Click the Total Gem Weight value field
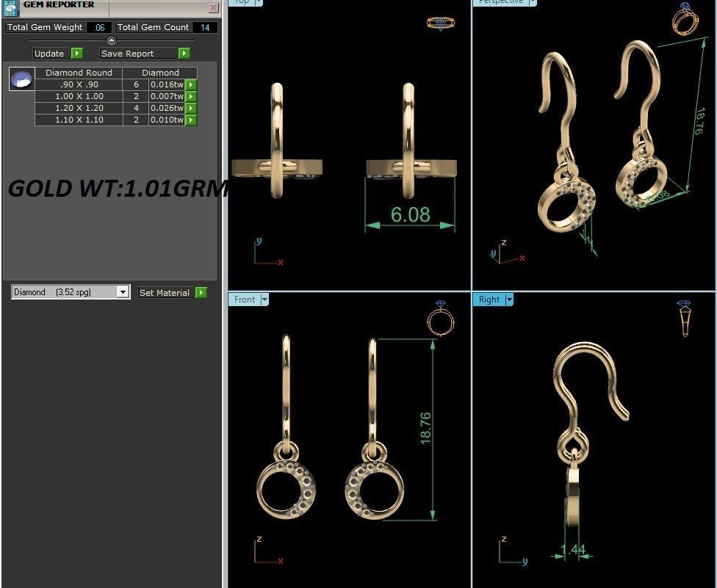 pyautogui.click(x=99, y=27)
